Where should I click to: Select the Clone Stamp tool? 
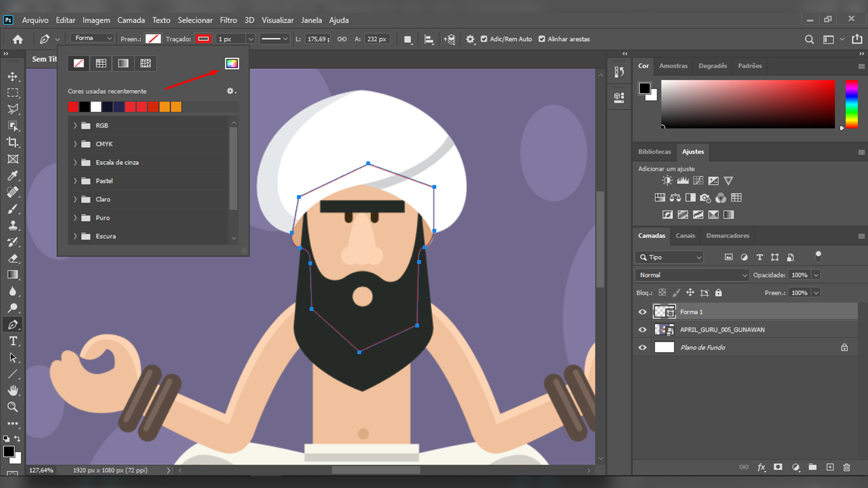[13, 225]
